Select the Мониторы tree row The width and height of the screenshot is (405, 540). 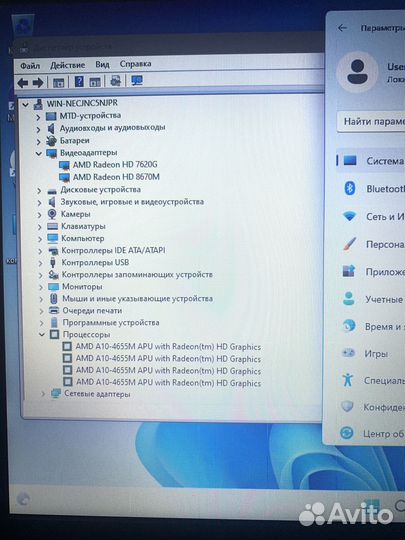pos(82,287)
